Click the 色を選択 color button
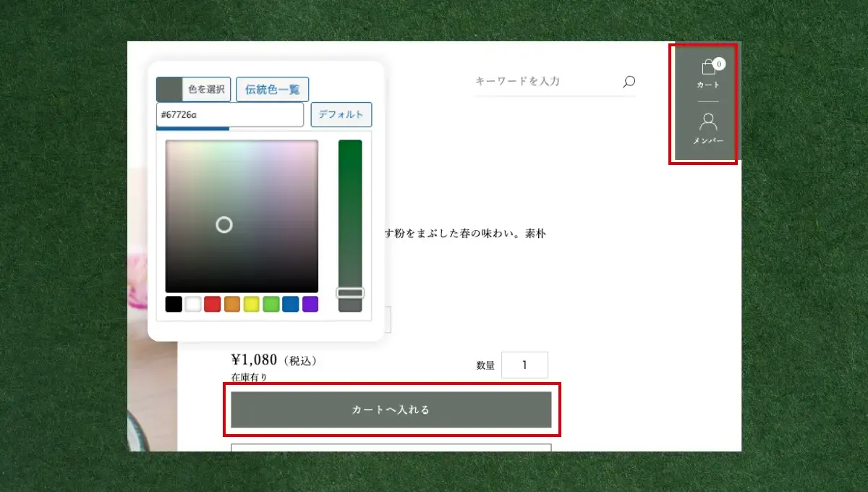This screenshot has height=492, width=868. point(194,90)
